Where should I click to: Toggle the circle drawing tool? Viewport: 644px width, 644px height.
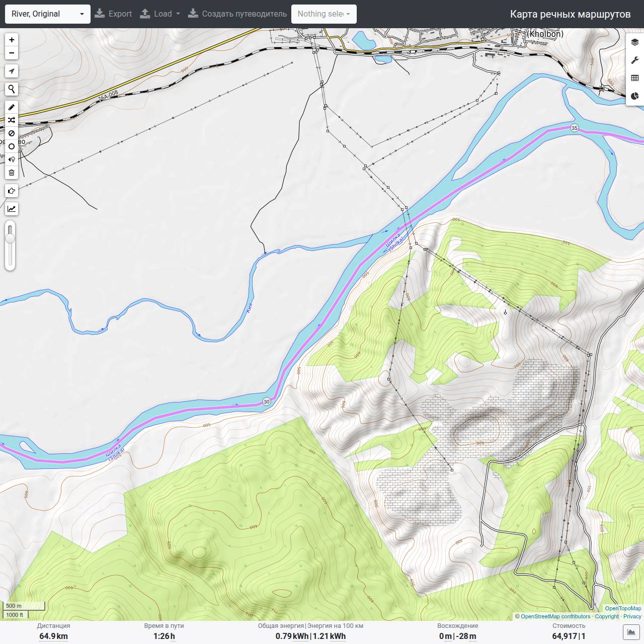tap(12, 146)
